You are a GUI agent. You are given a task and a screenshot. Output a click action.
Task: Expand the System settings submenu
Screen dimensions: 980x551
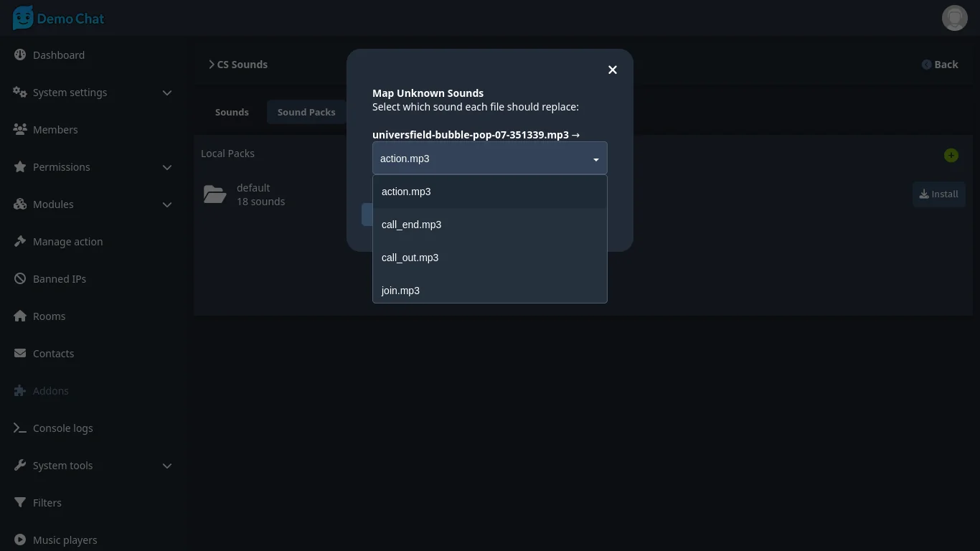tap(166, 93)
